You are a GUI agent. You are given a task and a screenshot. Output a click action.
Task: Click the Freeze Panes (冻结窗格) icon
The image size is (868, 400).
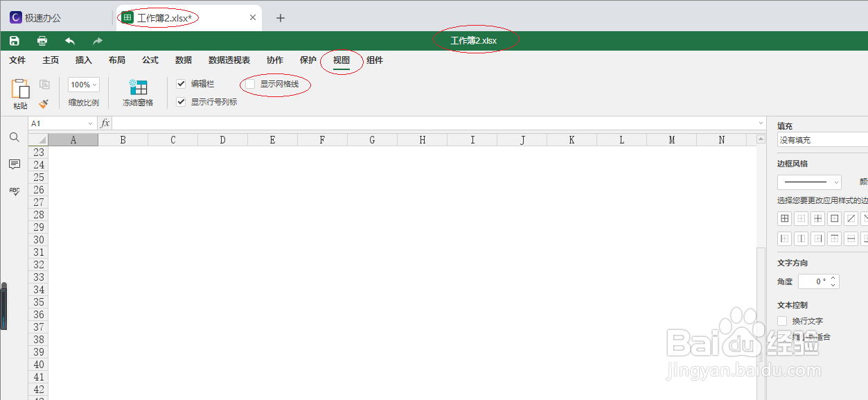pos(139,87)
